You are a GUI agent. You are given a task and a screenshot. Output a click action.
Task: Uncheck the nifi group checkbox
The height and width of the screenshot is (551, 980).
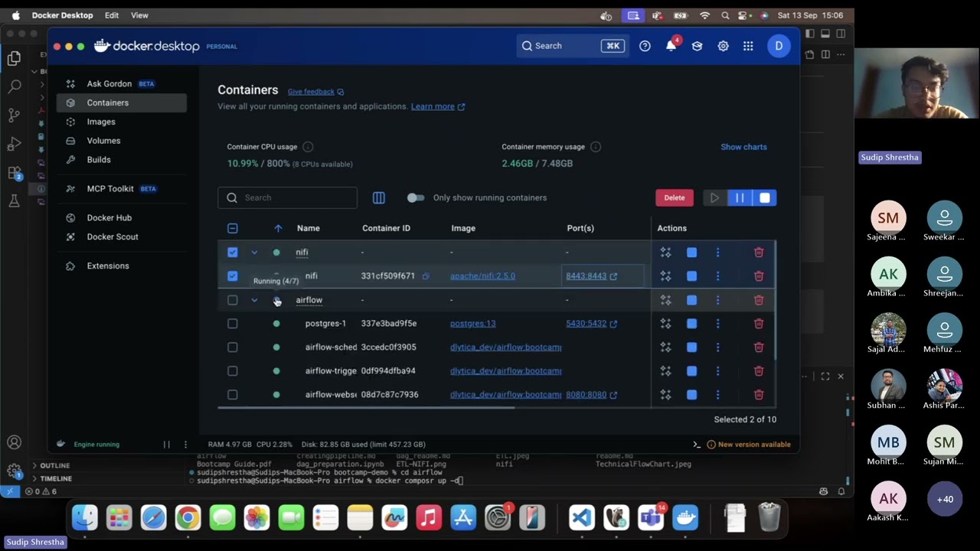pyautogui.click(x=233, y=253)
